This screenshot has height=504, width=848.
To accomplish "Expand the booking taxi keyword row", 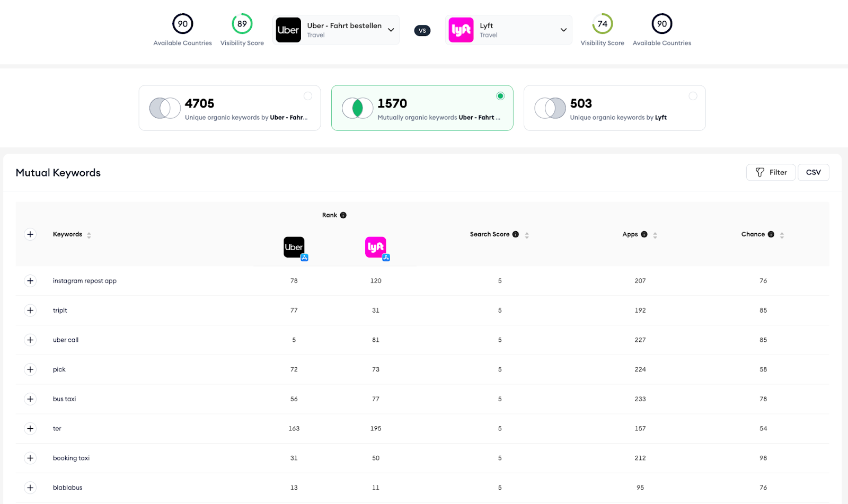I will [30, 458].
